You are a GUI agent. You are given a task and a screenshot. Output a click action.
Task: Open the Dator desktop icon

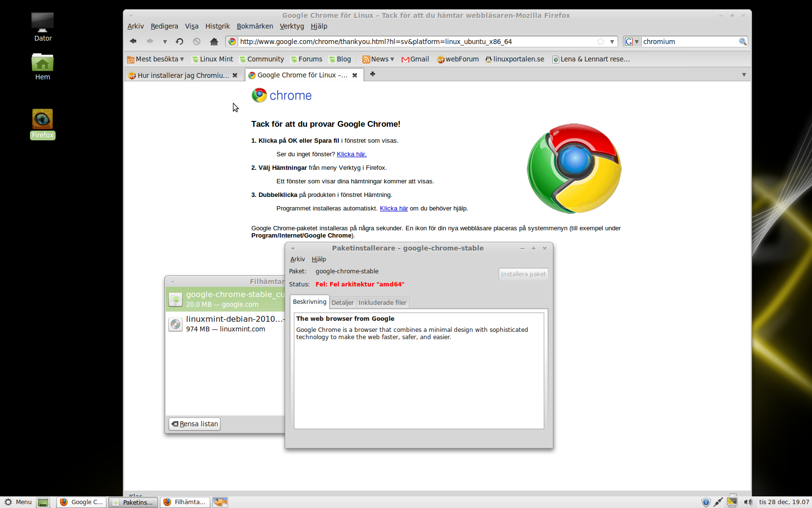43,27
